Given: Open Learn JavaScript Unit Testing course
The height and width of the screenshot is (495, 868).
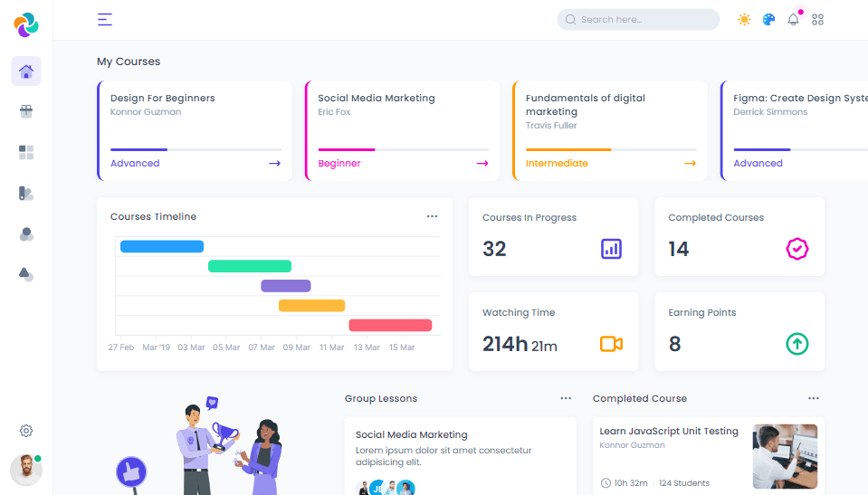Looking at the screenshot, I should [669, 432].
